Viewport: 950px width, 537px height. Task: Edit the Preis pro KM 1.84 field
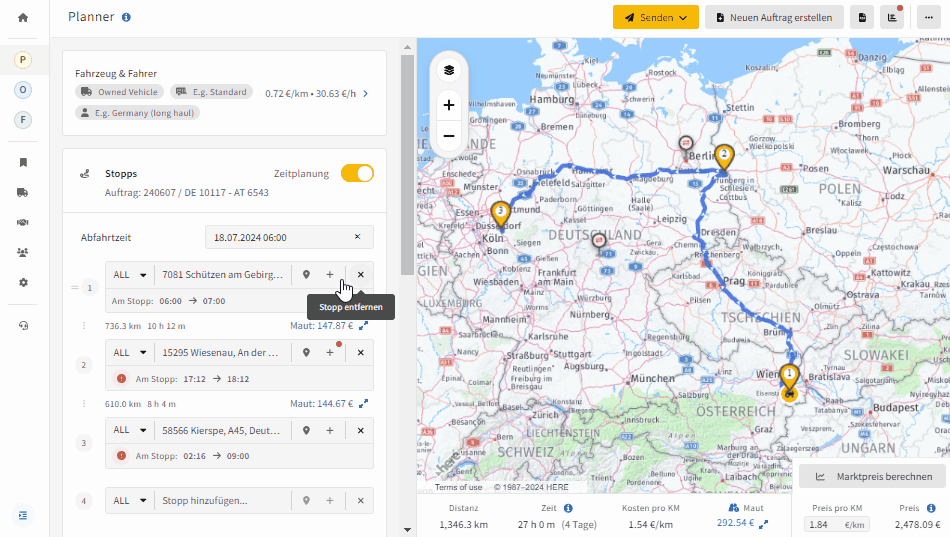(x=837, y=524)
